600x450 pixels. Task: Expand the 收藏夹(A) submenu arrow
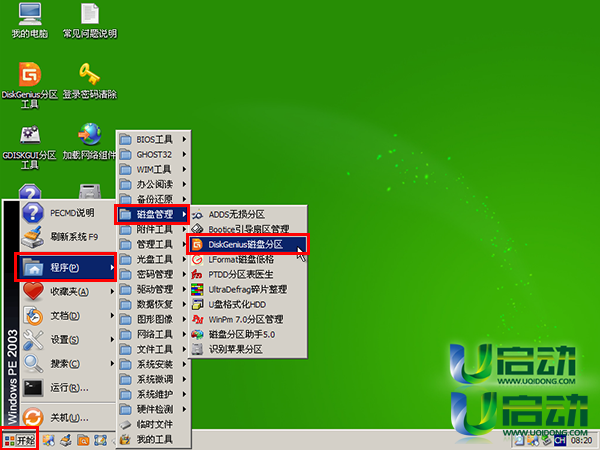pyautogui.click(x=112, y=292)
